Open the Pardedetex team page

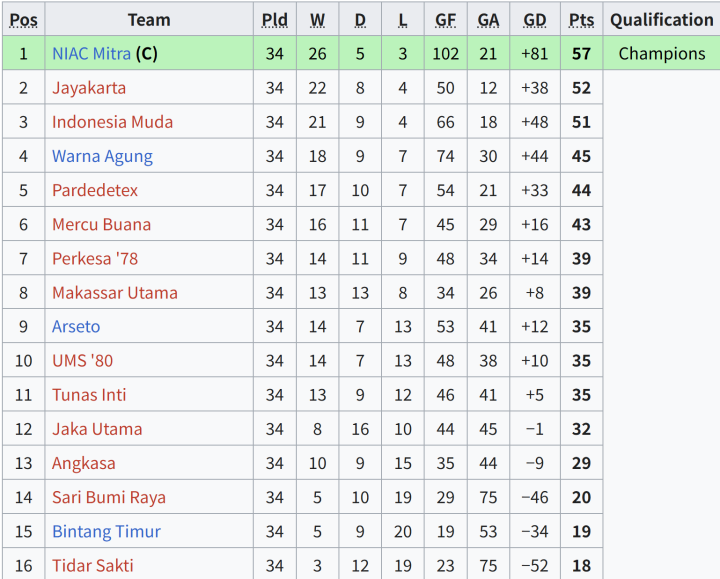(95, 191)
